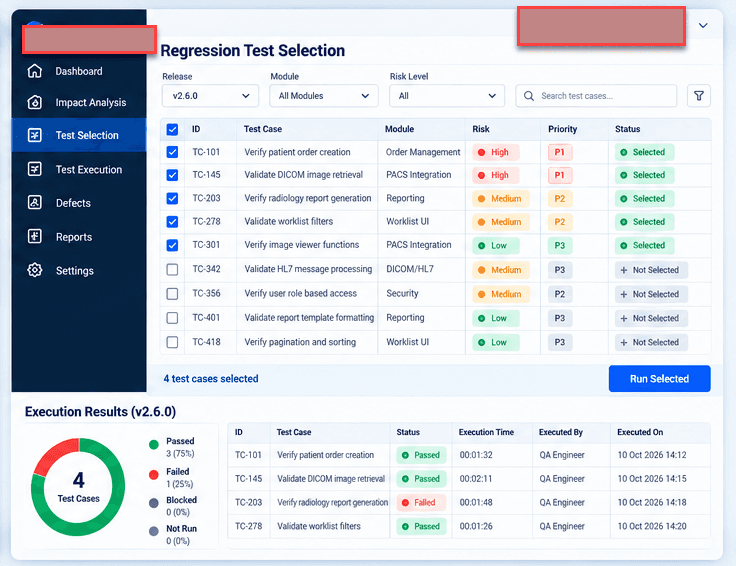736x566 pixels.
Task: Uncheck the TC-145 checkbox
Action: coord(172,175)
